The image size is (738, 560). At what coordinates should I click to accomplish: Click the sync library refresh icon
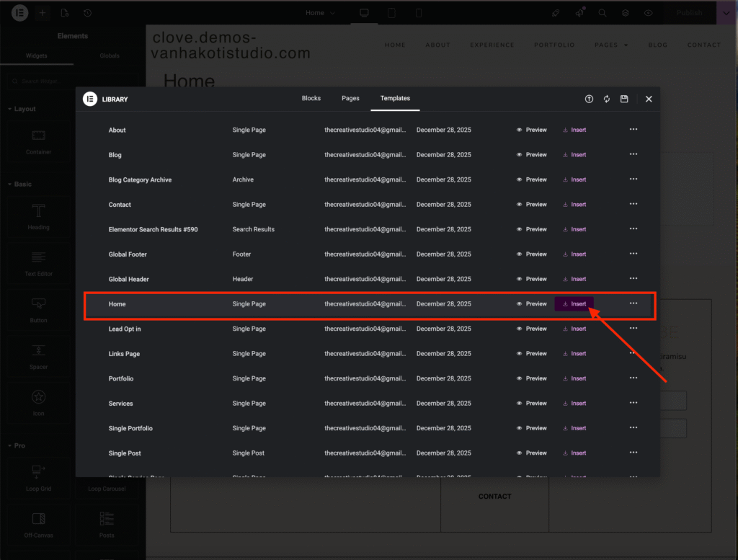coord(607,99)
